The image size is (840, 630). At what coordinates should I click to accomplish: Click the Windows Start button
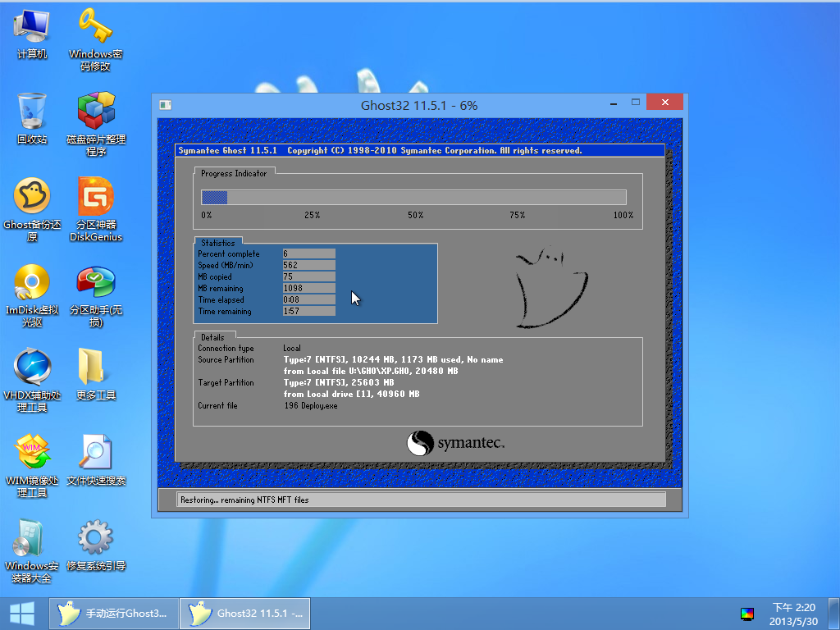(22, 613)
